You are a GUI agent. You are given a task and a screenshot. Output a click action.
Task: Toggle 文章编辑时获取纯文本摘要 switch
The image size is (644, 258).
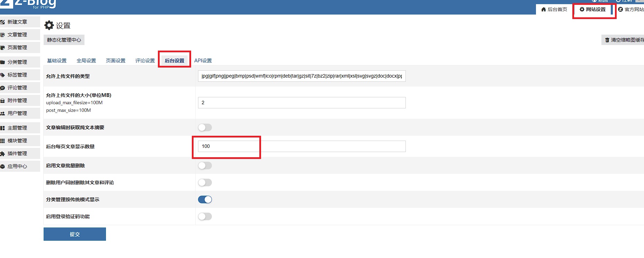click(x=205, y=127)
